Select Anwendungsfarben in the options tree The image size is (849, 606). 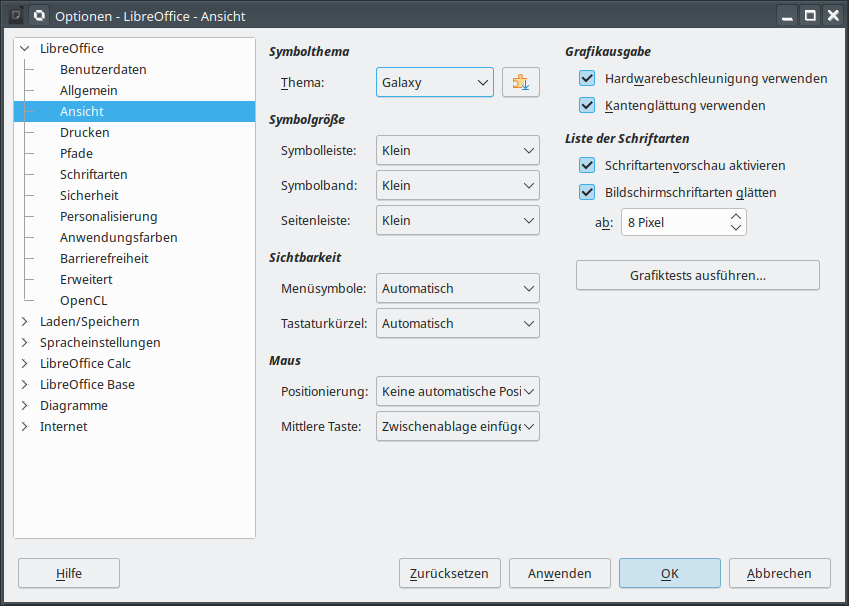pyautogui.click(x=119, y=237)
